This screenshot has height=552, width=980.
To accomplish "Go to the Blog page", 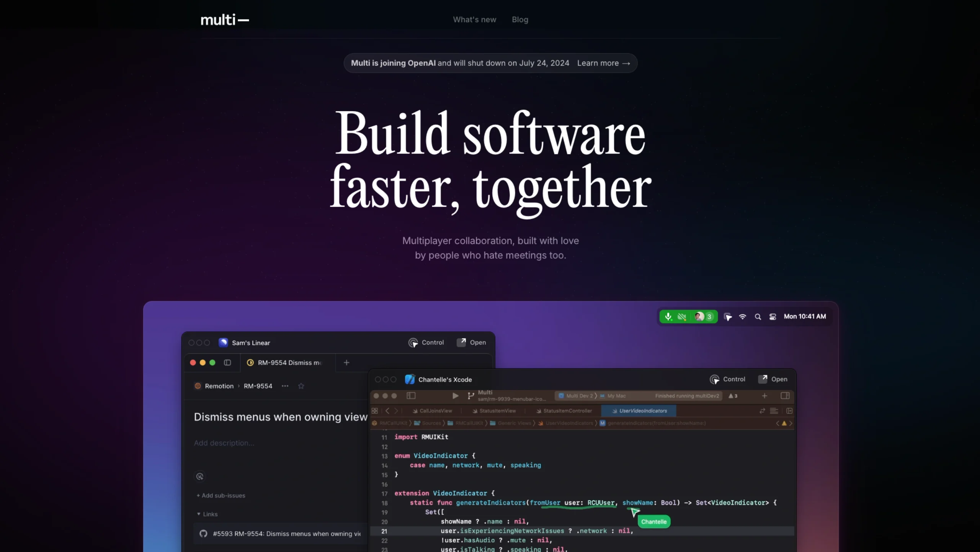I will point(520,20).
